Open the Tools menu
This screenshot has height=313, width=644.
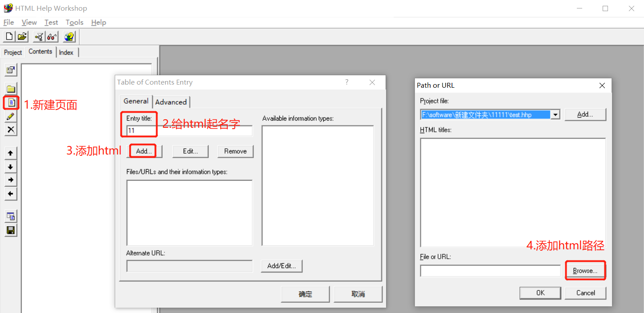tap(74, 22)
